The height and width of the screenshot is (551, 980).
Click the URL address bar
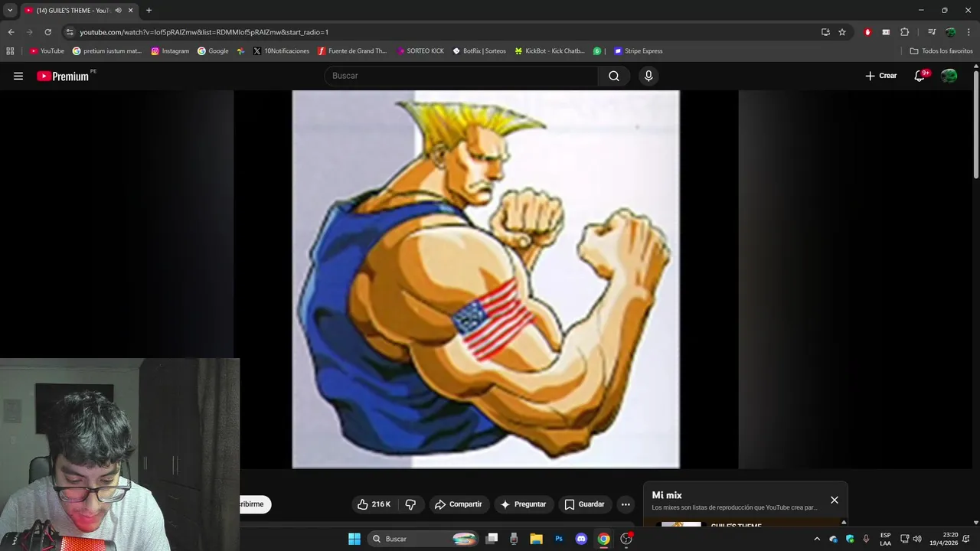click(x=444, y=32)
